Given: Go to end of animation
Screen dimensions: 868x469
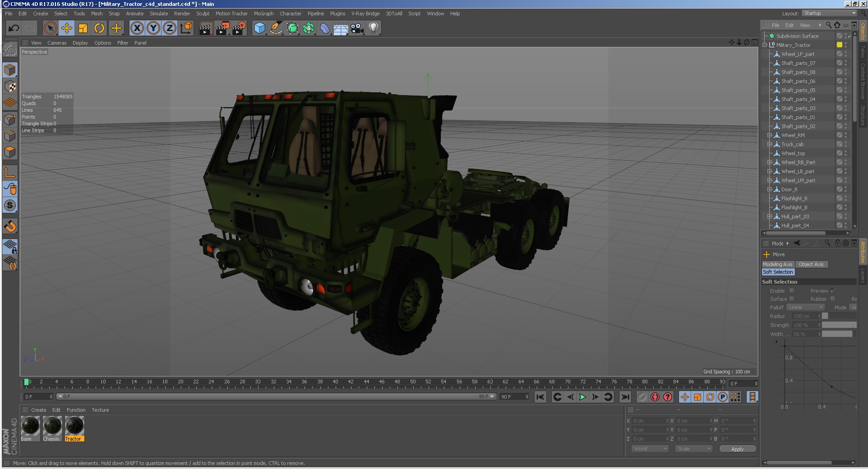Looking at the screenshot, I should (625, 397).
